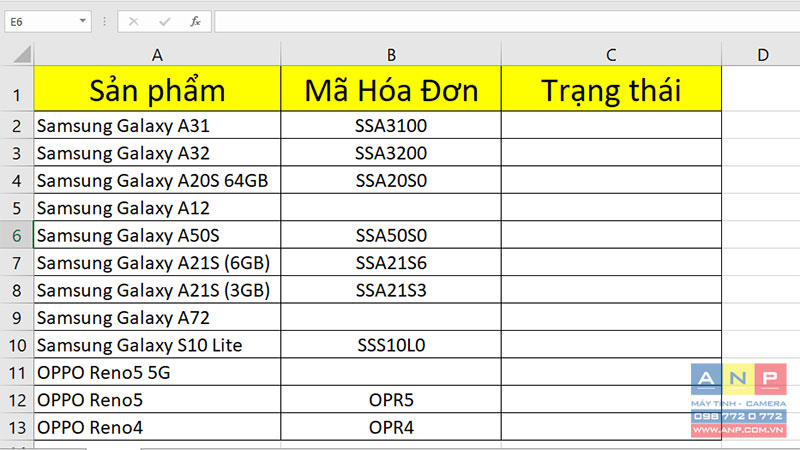Select column A header
The width and height of the screenshot is (800, 450).
[157, 55]
